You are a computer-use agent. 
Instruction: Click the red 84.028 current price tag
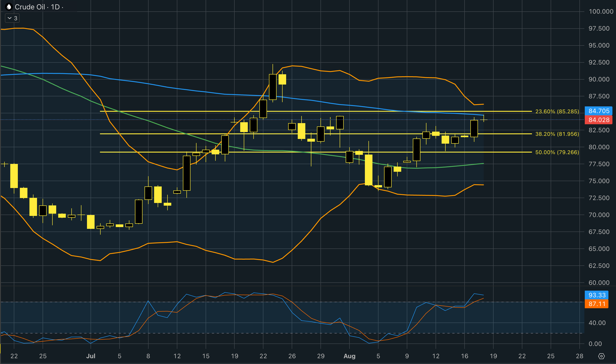click(599, 120)
